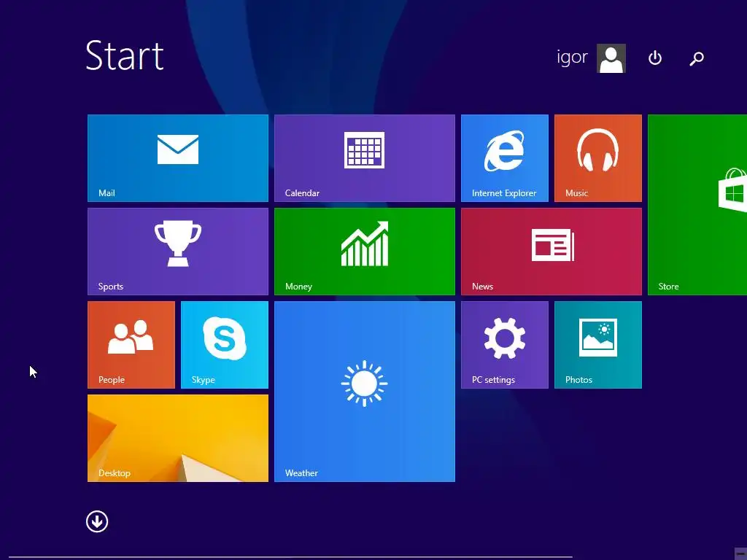Open the People tile

(x=131, y=345)
